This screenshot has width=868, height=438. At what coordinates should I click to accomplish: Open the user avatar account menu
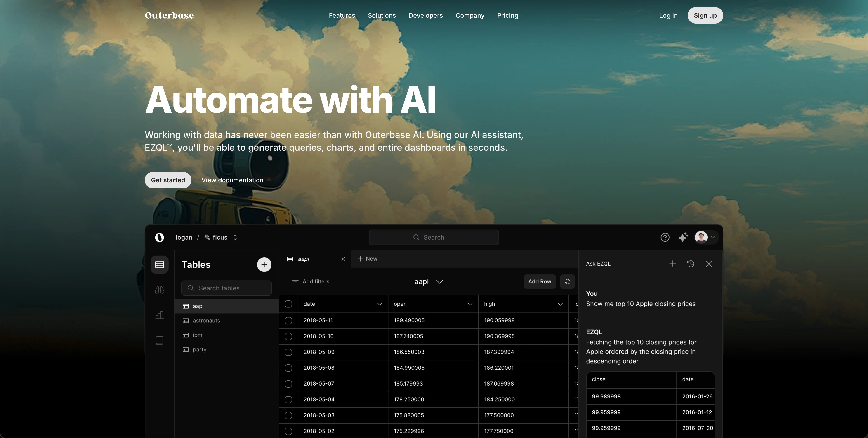pyautogui.click(x=705, y=237)
